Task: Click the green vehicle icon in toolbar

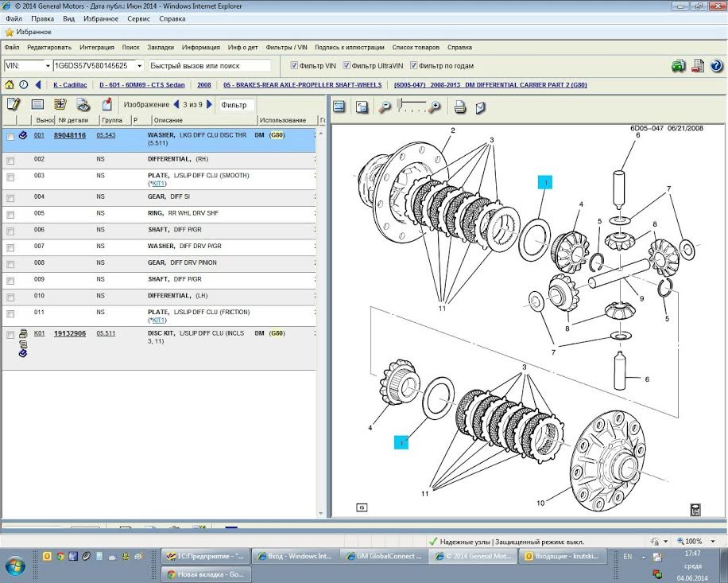Action: (x=678, y=65)
